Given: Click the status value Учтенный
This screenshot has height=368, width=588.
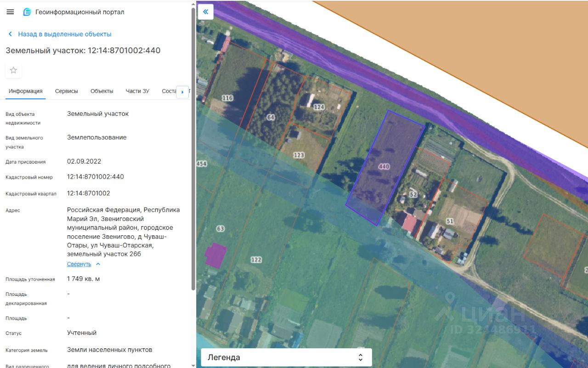Looking at the screenshot, I should tap(82, 333).
